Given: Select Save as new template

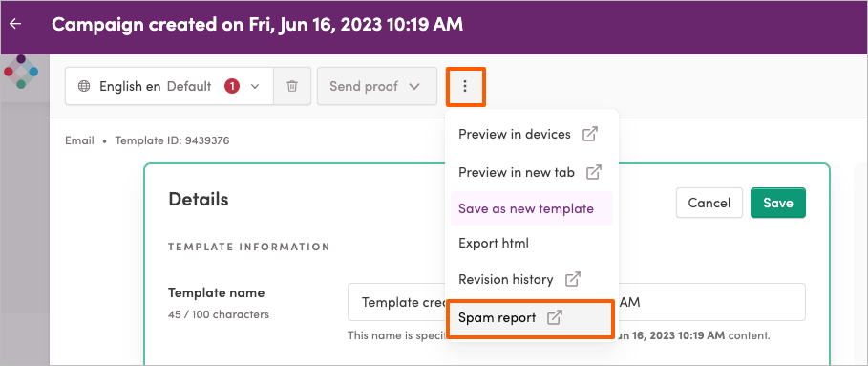Looking at the screenshot, I should [532, 208].
